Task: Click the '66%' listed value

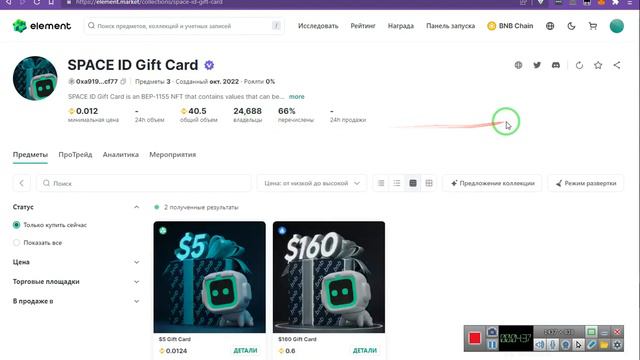Action: 287,111
